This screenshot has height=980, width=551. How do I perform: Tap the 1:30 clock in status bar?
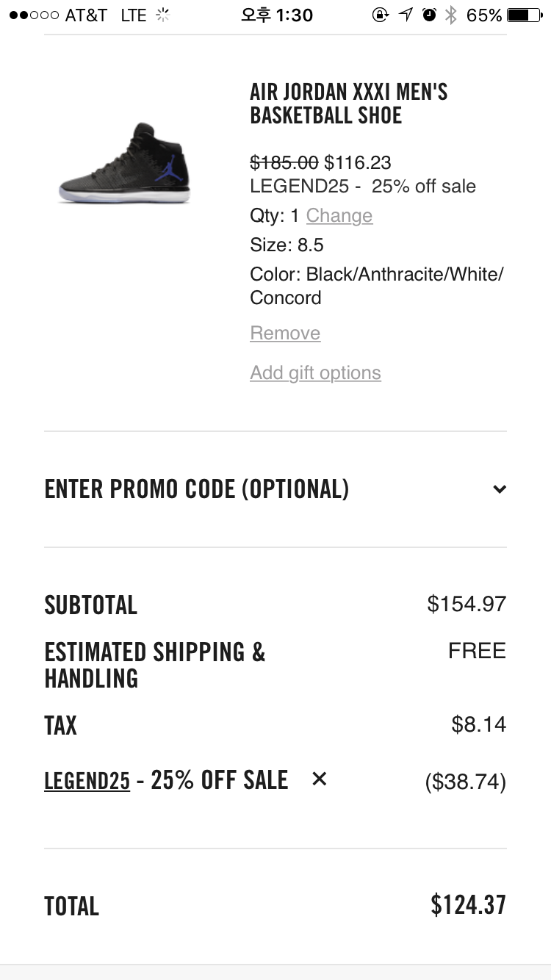277,15
